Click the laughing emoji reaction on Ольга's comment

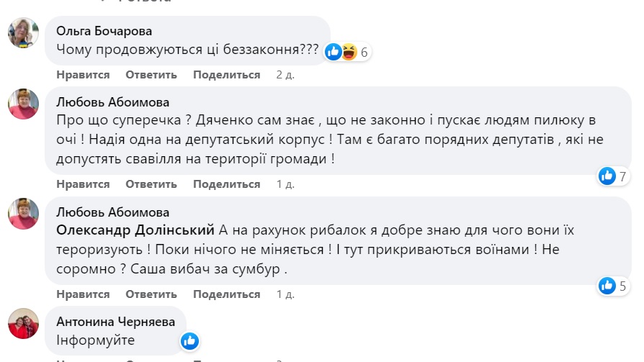(x=349, y=52)
